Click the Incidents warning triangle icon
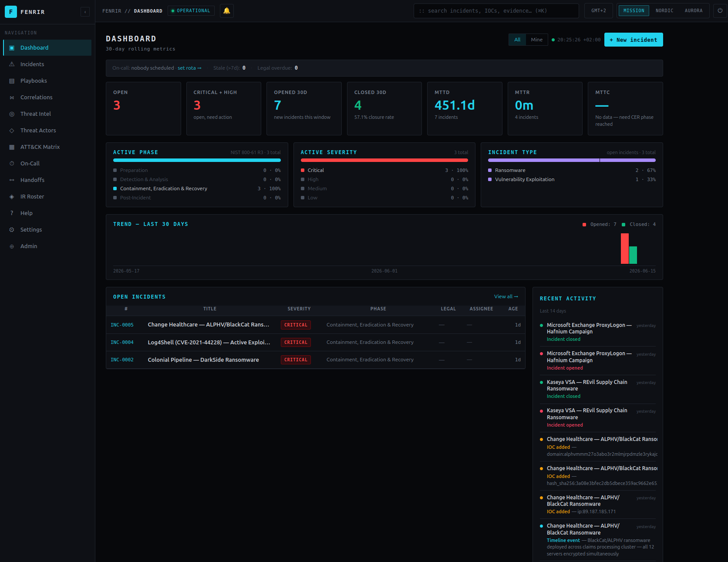The width and height of the screenshot is (728, 562). (x=12, y=64)
